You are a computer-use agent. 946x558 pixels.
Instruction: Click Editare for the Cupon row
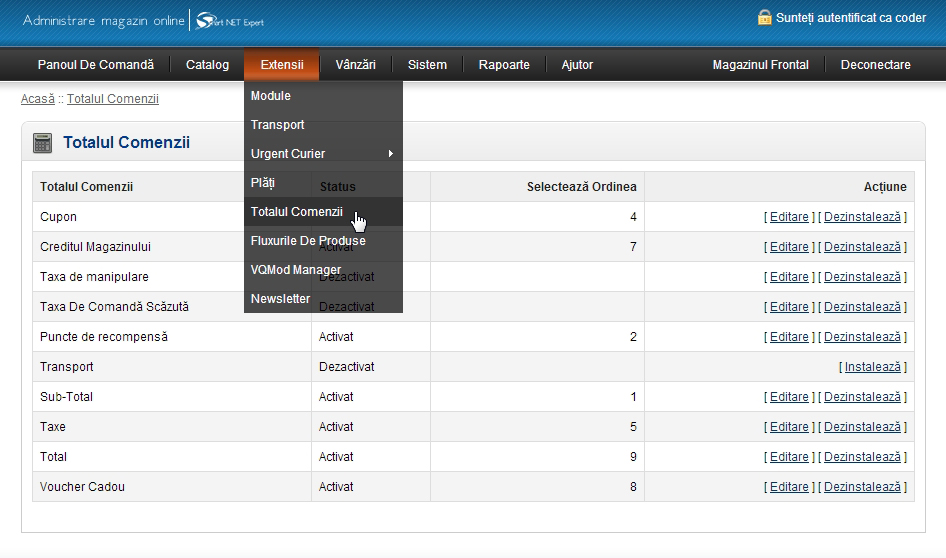coord(789,217)
